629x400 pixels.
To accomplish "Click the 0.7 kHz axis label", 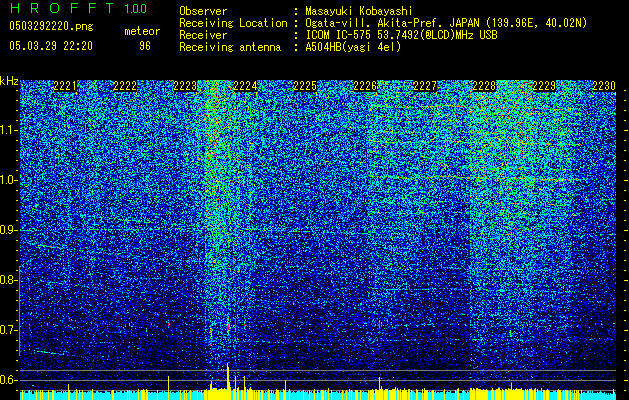I will pos(9,330).
